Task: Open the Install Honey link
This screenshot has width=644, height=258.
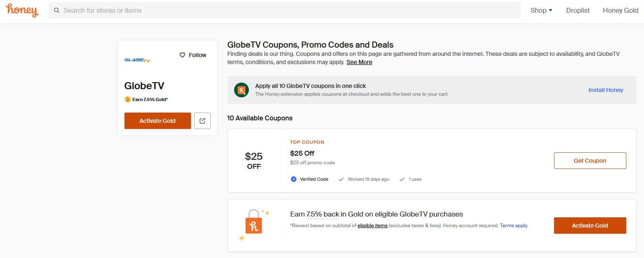Action: tap(605, 90)
